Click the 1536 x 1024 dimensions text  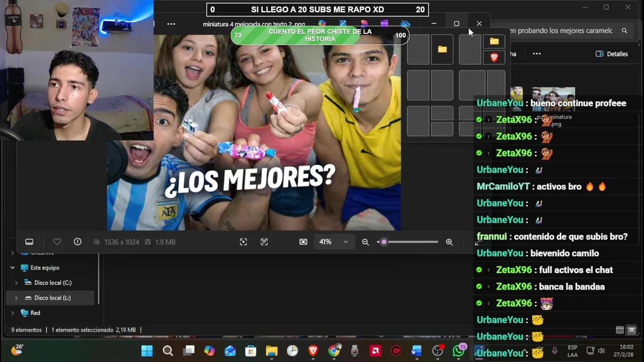[121, 242]
